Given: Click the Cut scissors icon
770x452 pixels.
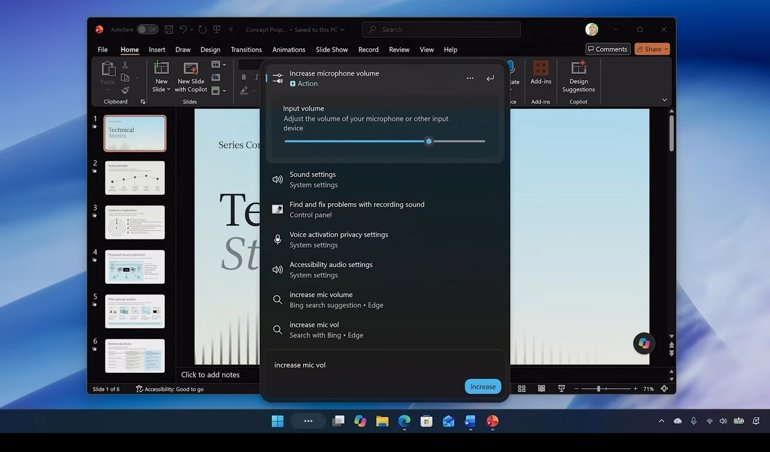Looking at the screenshot, I should [x=125, y=65].
